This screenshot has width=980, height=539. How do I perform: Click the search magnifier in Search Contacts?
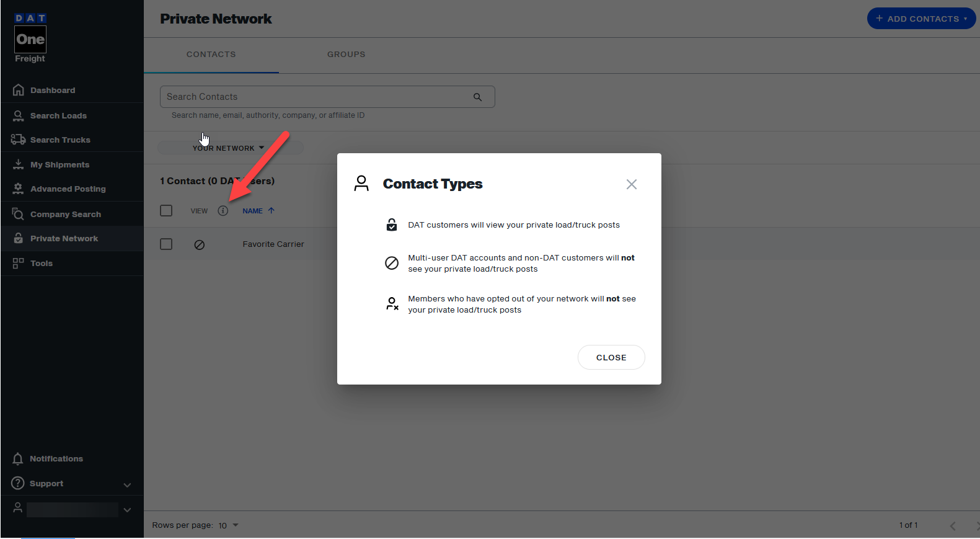(x=477, y=97)
